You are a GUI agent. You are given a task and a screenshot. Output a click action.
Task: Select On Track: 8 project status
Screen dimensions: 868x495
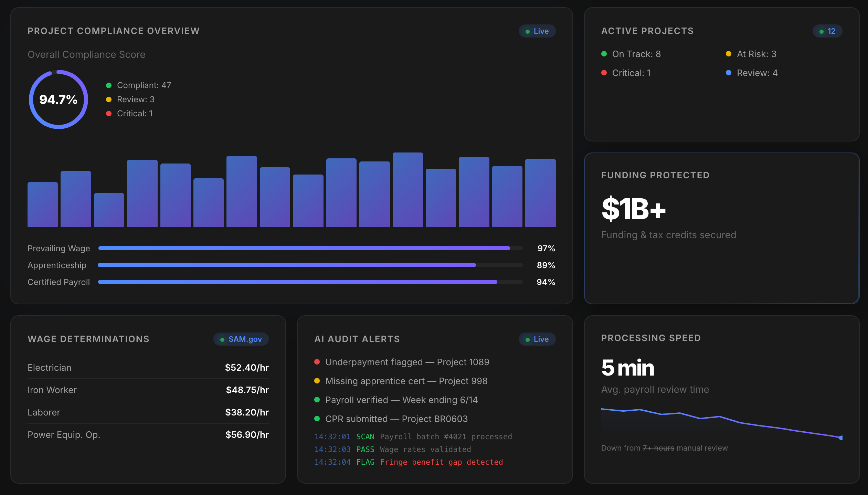click(x=631, y=54)
